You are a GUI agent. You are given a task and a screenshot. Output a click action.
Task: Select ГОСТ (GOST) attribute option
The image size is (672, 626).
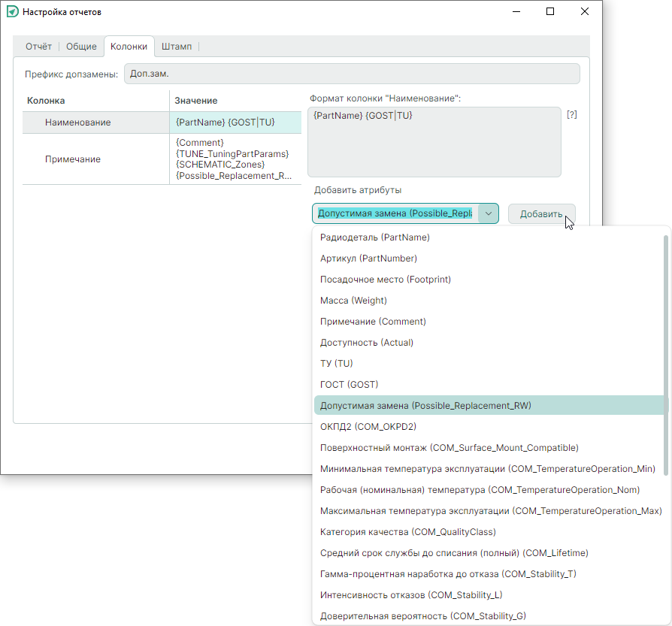click(349, 385)
